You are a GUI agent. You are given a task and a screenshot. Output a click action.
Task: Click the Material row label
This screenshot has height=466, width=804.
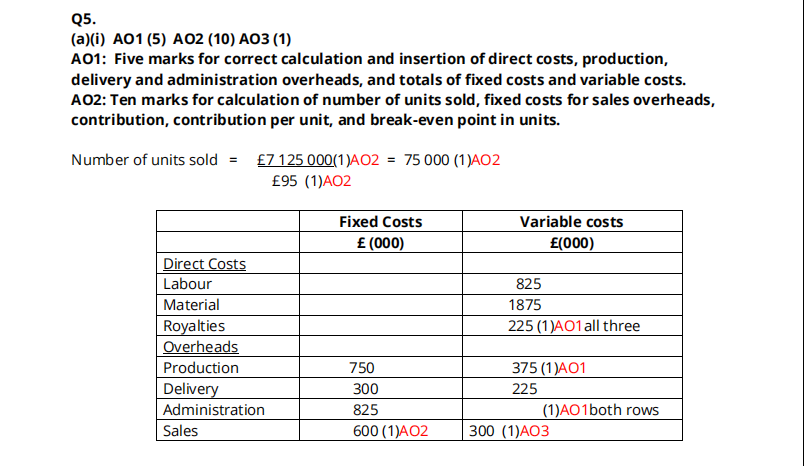coord(191,305)
